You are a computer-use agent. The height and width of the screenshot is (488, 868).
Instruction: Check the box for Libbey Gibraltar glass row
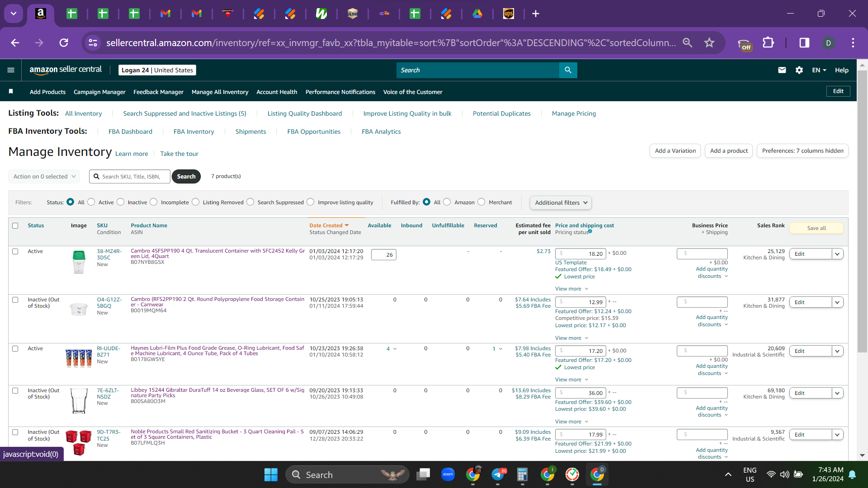(x=15, y=390)
